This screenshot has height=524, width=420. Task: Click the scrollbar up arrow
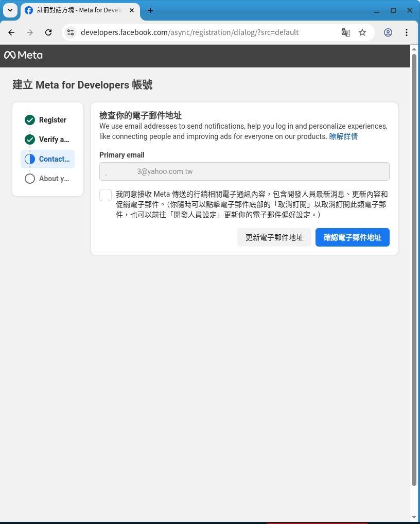pyautogui.click(x=414, y=49)
